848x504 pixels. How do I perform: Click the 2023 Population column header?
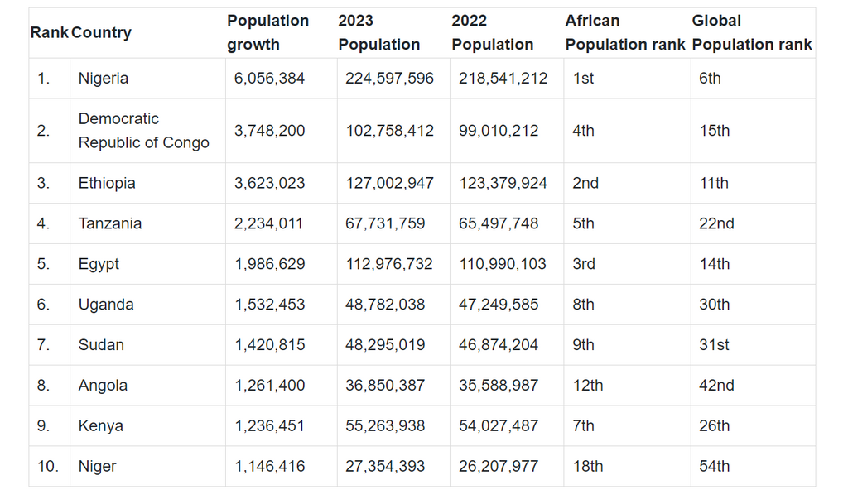(x=378, y=32)
